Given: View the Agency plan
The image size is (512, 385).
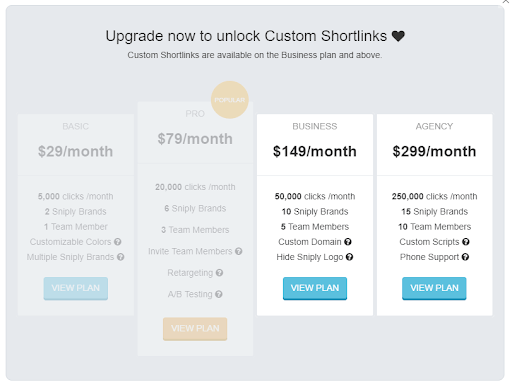Looking at the screenshot, I should [x=434, y=288].
